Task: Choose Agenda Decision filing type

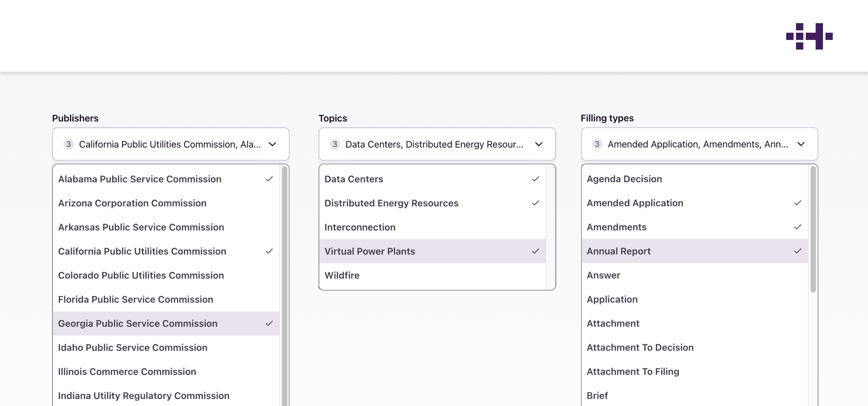Action: [695, 179]
